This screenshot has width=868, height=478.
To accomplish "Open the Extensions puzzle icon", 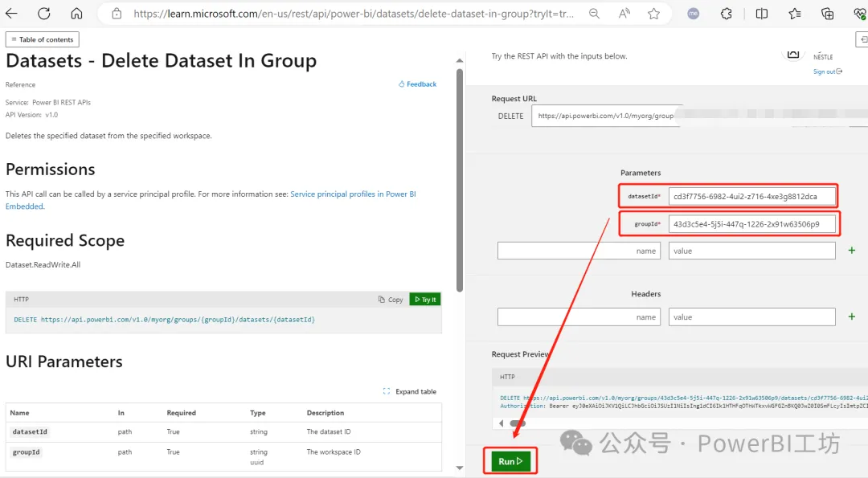I will pos(727,14).
